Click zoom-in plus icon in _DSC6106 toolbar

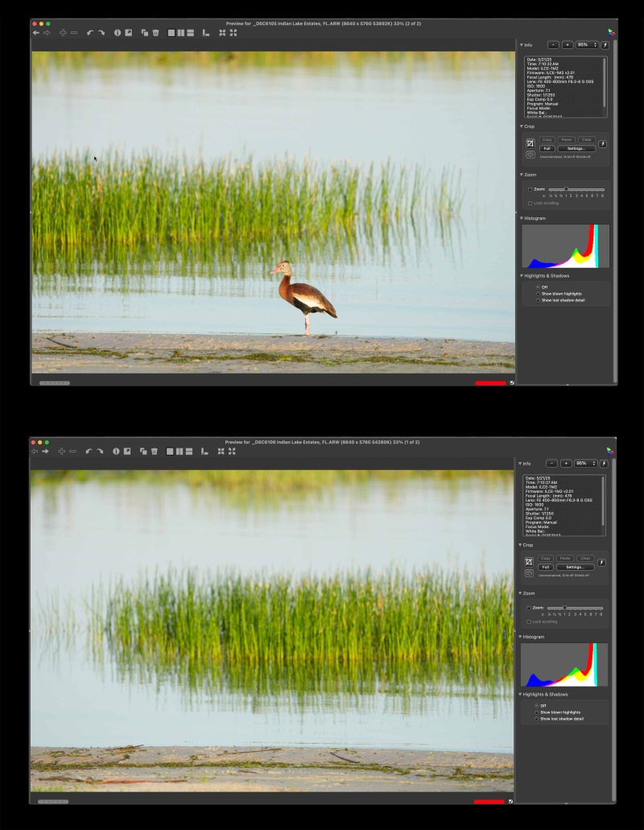pos(61,452)
